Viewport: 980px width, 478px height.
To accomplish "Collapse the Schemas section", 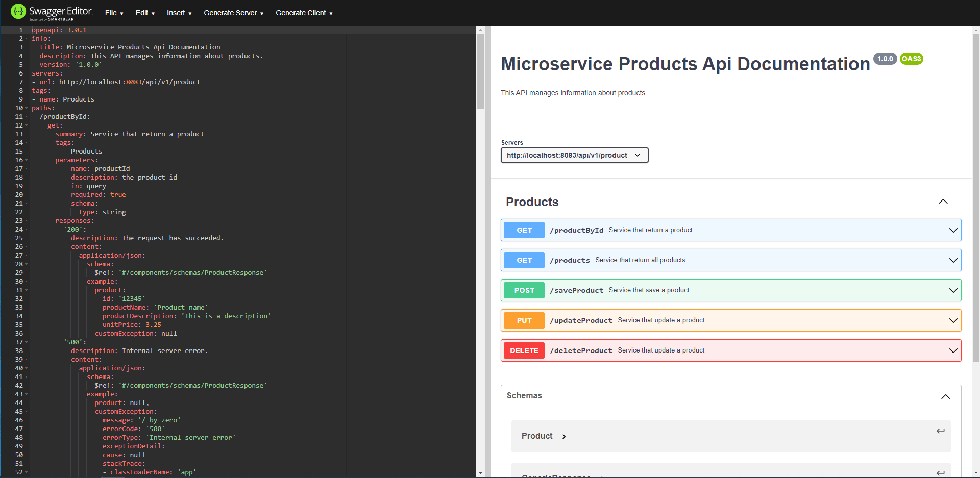I will tap(945, 397).
